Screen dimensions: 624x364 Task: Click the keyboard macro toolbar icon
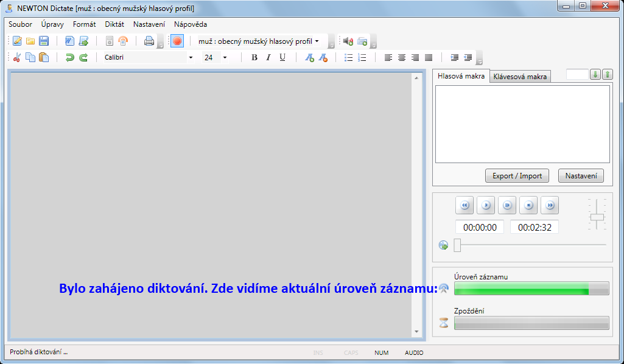point(362,41)
